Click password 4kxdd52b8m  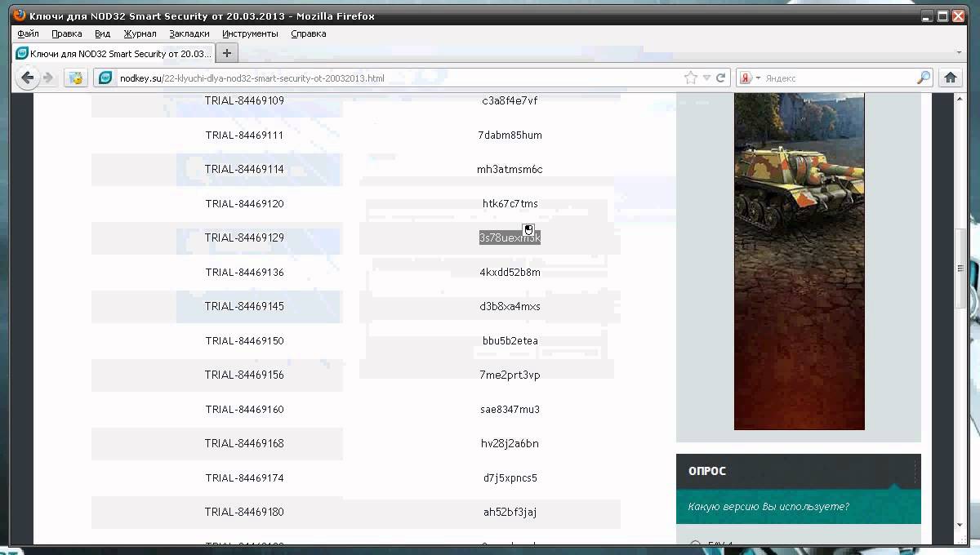(x=510, y=273)
